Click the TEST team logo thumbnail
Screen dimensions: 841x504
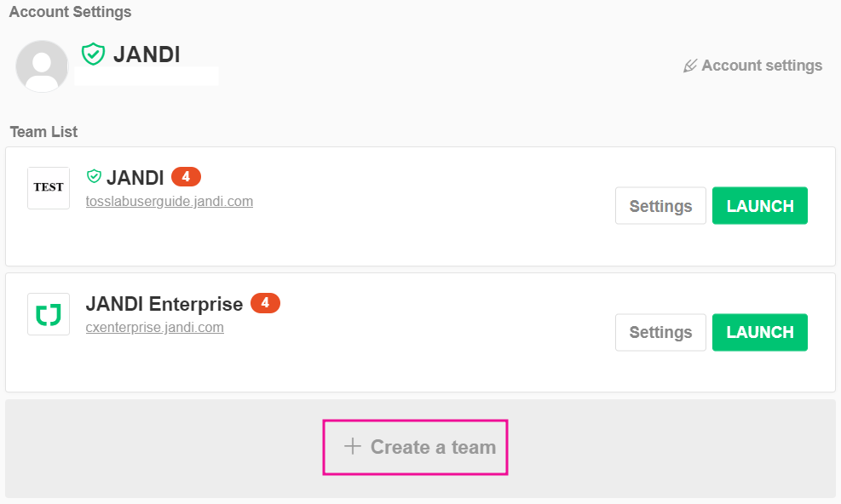pyautogui.click(x=49, y=188)
